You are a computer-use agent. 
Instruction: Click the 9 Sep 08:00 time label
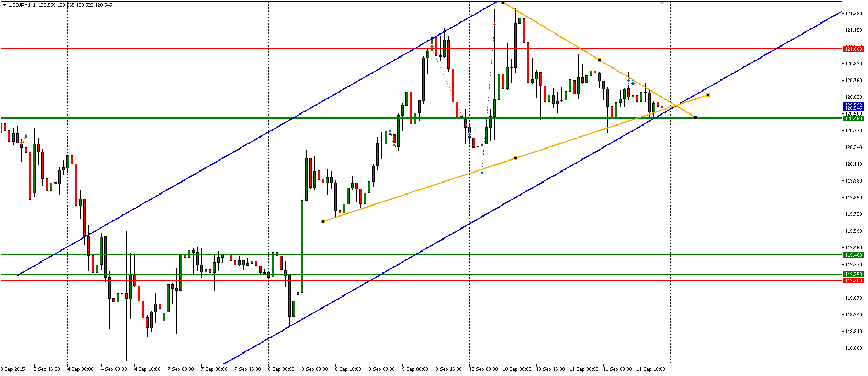click(415, 369)
